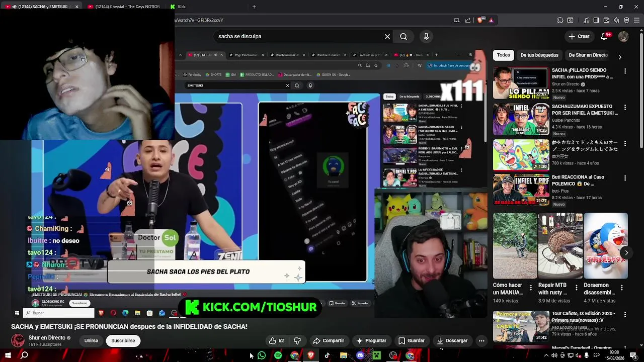Open Brave Rewards triangle icon

491,20
